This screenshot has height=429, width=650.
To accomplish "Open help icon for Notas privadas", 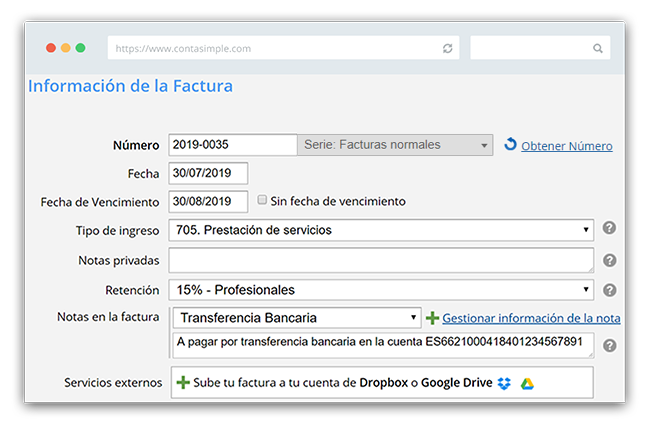I will (609, 260).
